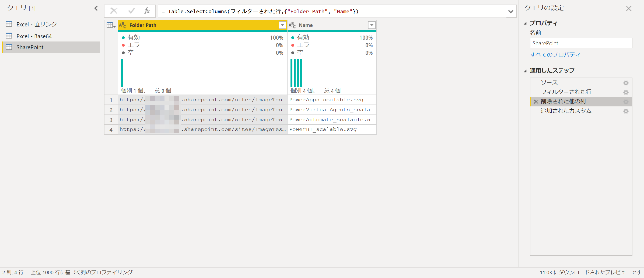Click the PowerVirtualAgents_scala... cell
The image size is (644, 278).
coord(332,110)
